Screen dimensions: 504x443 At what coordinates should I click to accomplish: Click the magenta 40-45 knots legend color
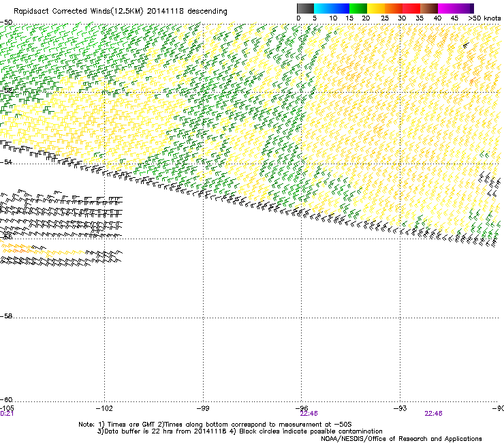click(x=447, y=8)
